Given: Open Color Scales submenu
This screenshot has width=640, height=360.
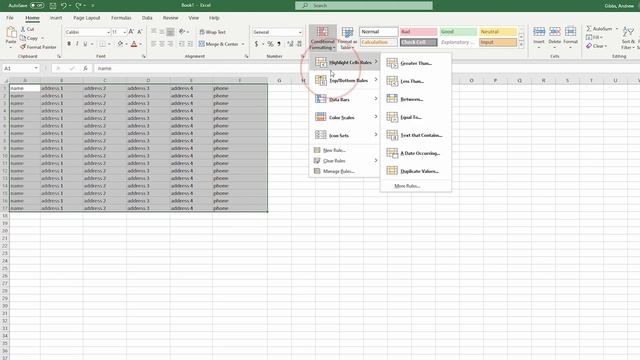Looking at the screenshot, I should tap(345, 117).
